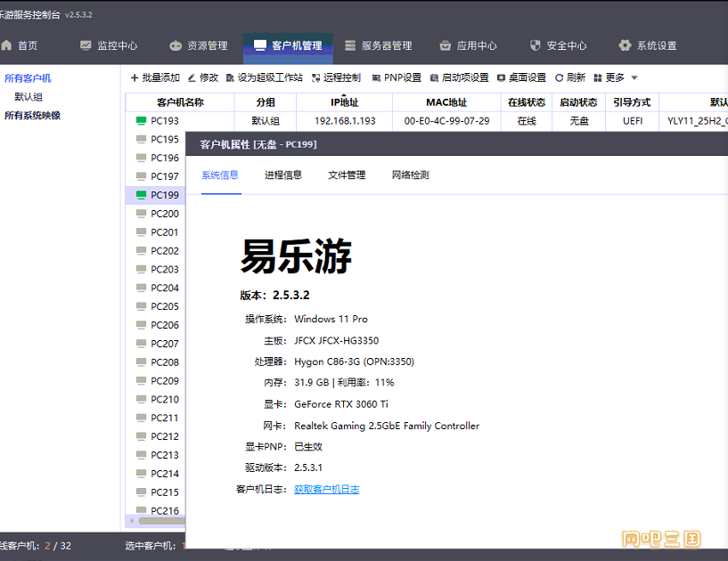Click the gamepad icon beside 资源管理
The width and height of the screenshot is (728, 561).
[176, 45]
